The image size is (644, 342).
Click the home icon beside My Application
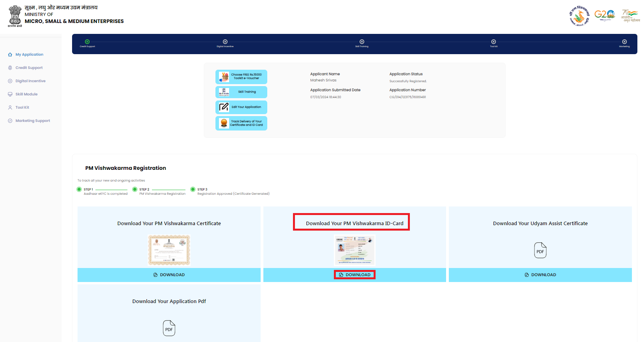(x=10, y=55)
